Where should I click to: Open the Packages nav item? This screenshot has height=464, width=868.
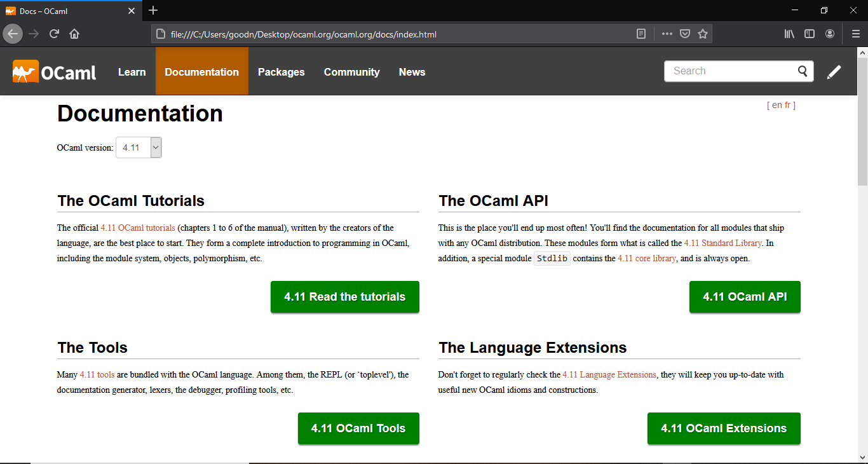point(281,72)
